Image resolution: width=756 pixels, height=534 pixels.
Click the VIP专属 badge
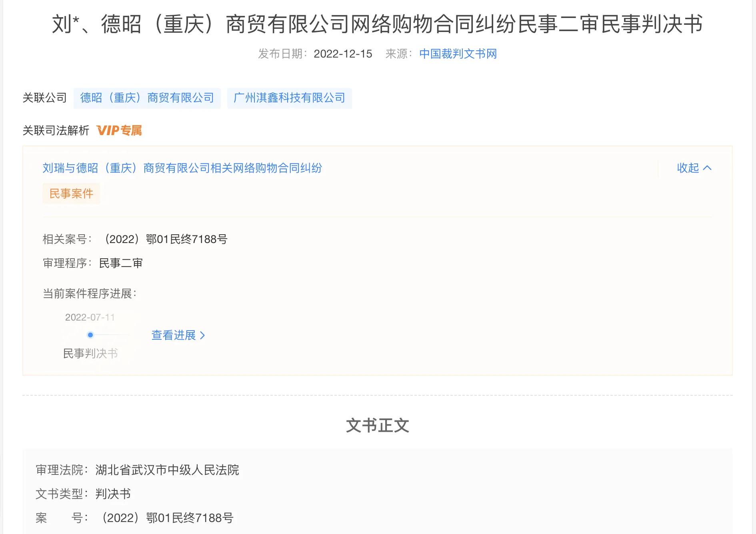119,130
